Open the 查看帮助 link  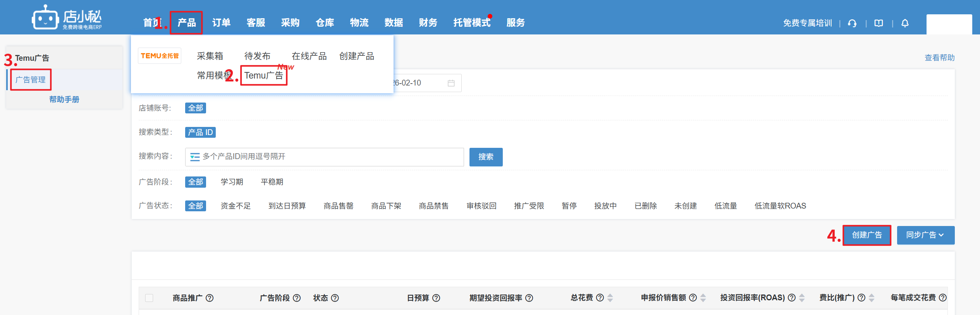click(x=939, y=58)
